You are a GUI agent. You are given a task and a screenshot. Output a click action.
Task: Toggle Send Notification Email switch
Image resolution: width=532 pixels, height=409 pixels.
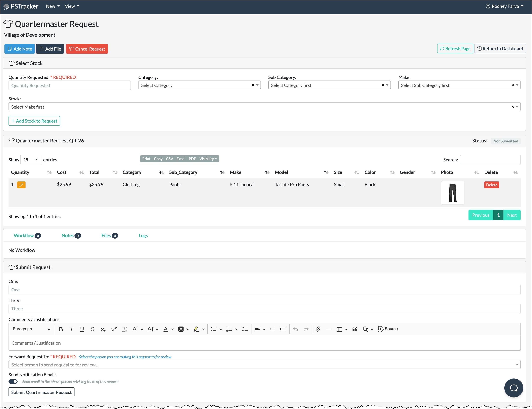[x=13, y=382]
